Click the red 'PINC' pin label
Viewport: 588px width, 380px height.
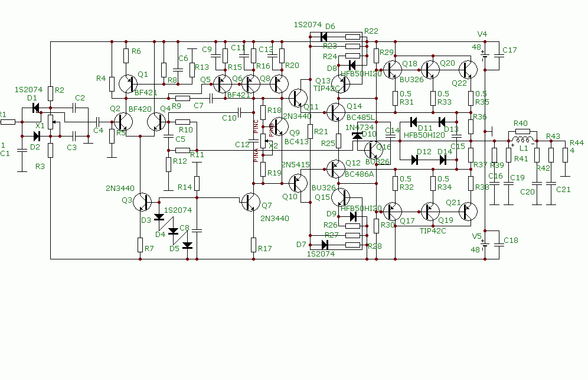coord(256,126)
